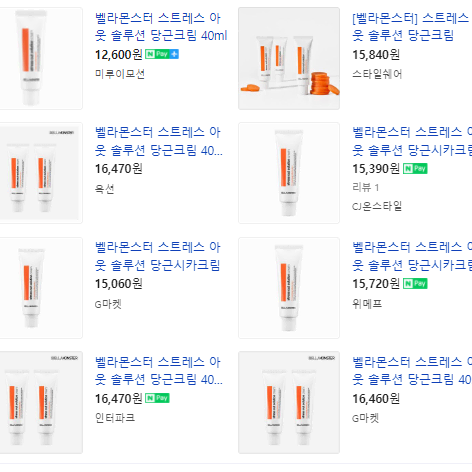Select the 위메프 seller name
The height and width of the screenshot is (472, 472).
coord(367,303)
